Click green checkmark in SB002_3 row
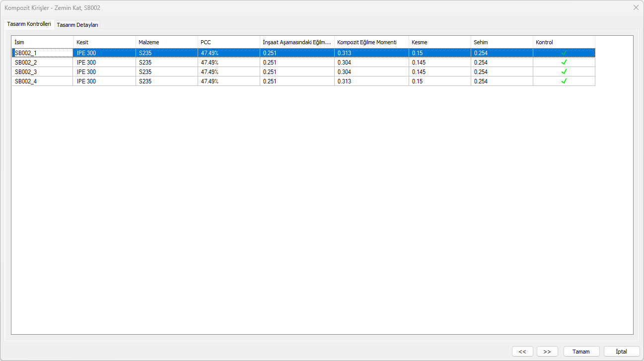The width and height of the screenshot is (644, 361). [x=564, y=72]
